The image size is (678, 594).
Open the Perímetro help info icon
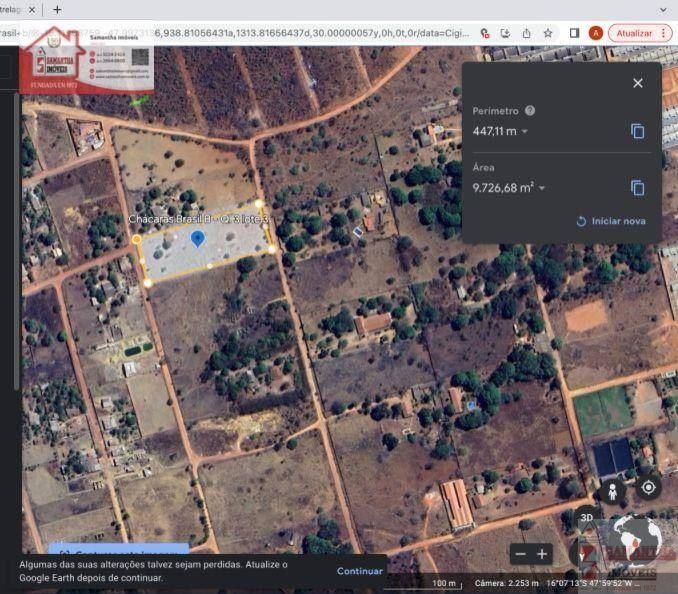pos(530,111)
